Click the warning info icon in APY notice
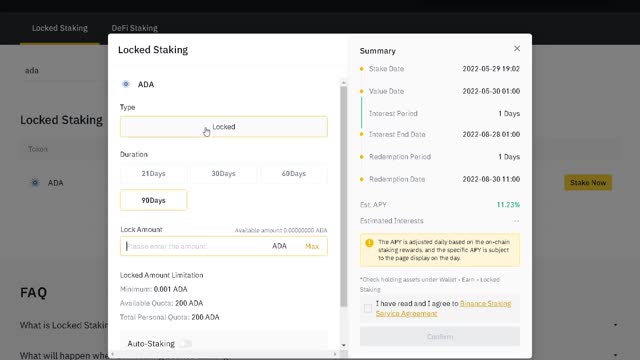Viewport: 640px width, 360px height. pos(369,243)
